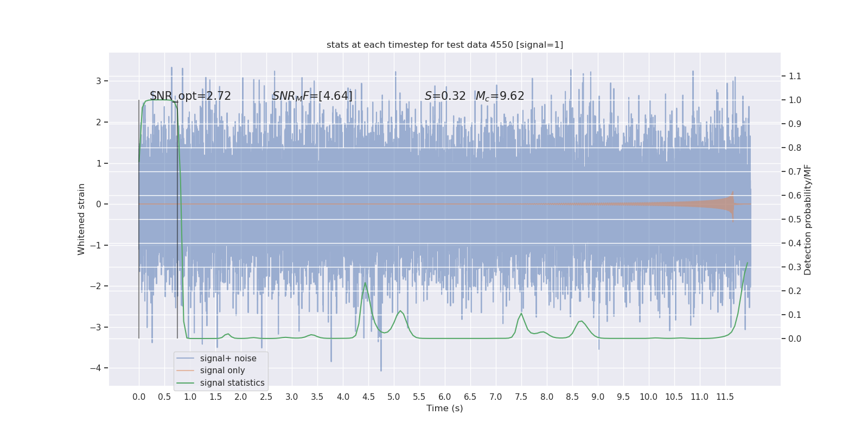Click the 7.0 tick on time axis
This screenshot has width=868, height=434.
[496, 397]
